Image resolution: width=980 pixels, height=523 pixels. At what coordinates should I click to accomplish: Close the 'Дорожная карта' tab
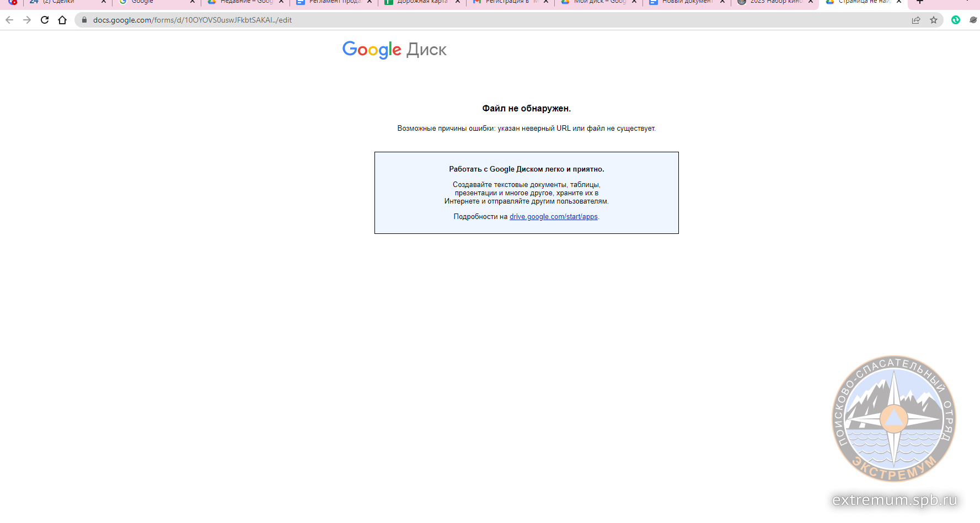pos(458,2)
